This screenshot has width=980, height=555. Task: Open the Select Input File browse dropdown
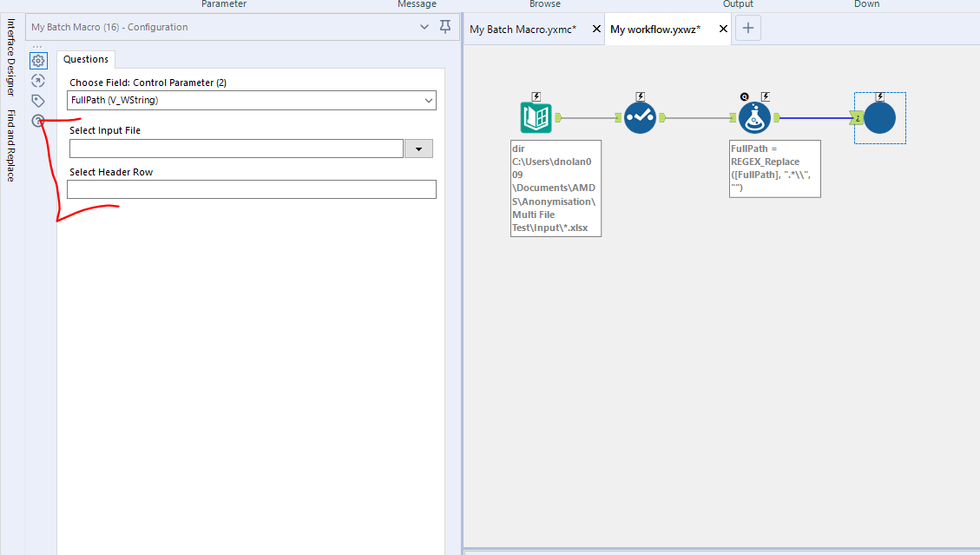418,148
